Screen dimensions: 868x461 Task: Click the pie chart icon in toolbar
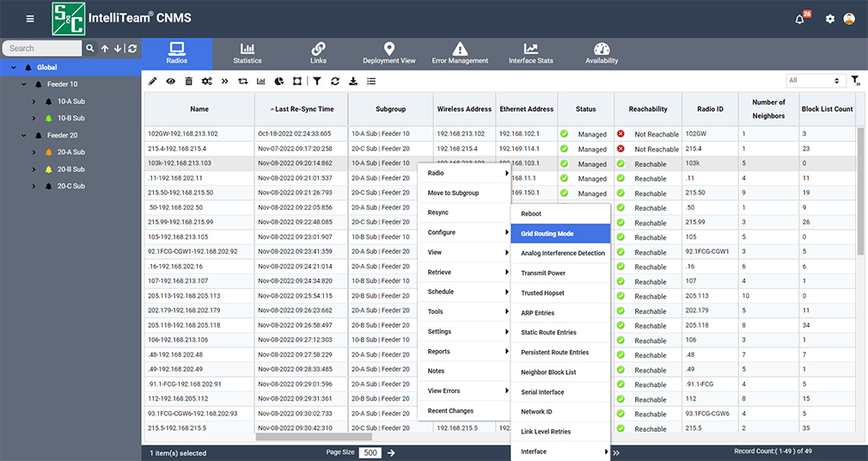[278, 81]
